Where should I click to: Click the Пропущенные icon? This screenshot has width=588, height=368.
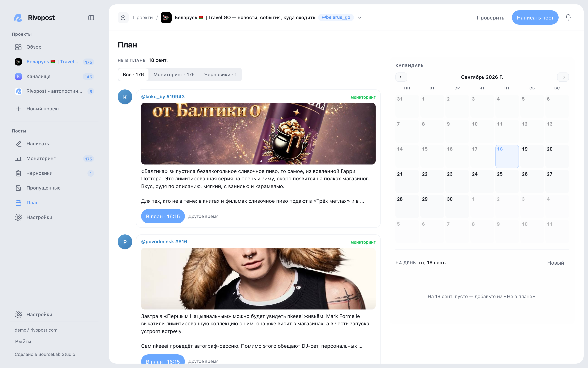click(18, 188)
